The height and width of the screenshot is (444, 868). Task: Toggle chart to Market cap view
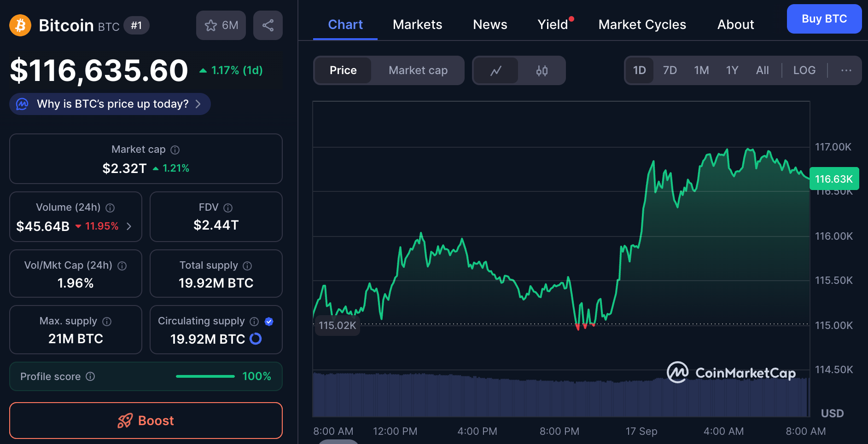[418, 70]
